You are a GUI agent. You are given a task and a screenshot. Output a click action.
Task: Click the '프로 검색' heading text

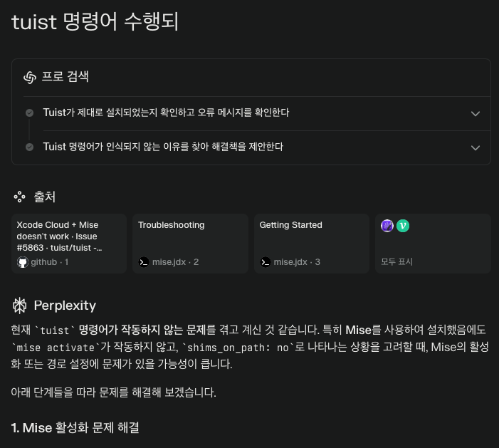pos(65,77)
